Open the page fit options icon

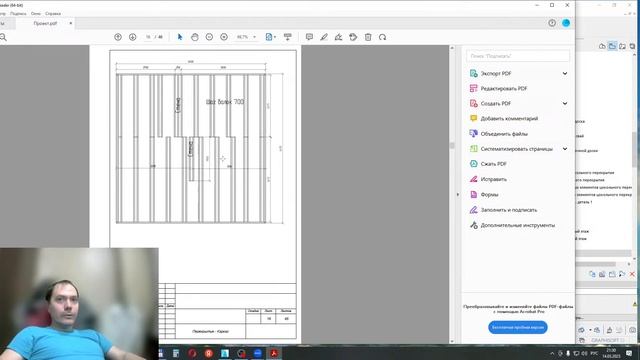pyautogui.click(x=270, y=37)
